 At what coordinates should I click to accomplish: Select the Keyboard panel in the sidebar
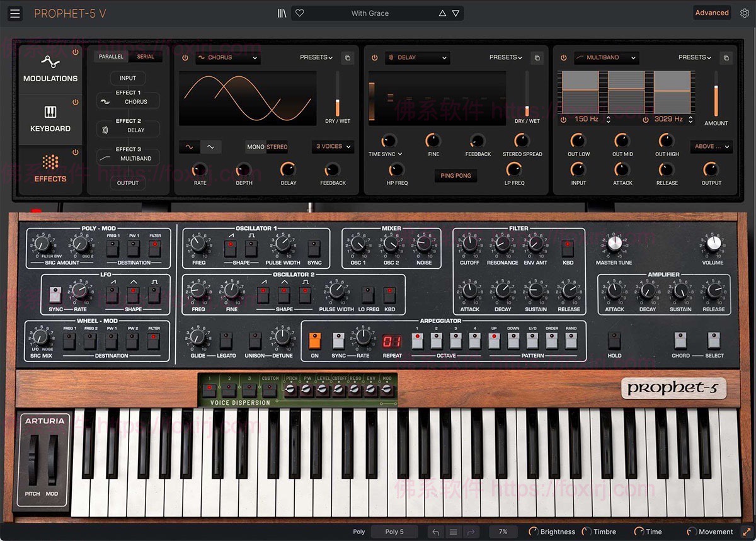click(x=50, y=120)
